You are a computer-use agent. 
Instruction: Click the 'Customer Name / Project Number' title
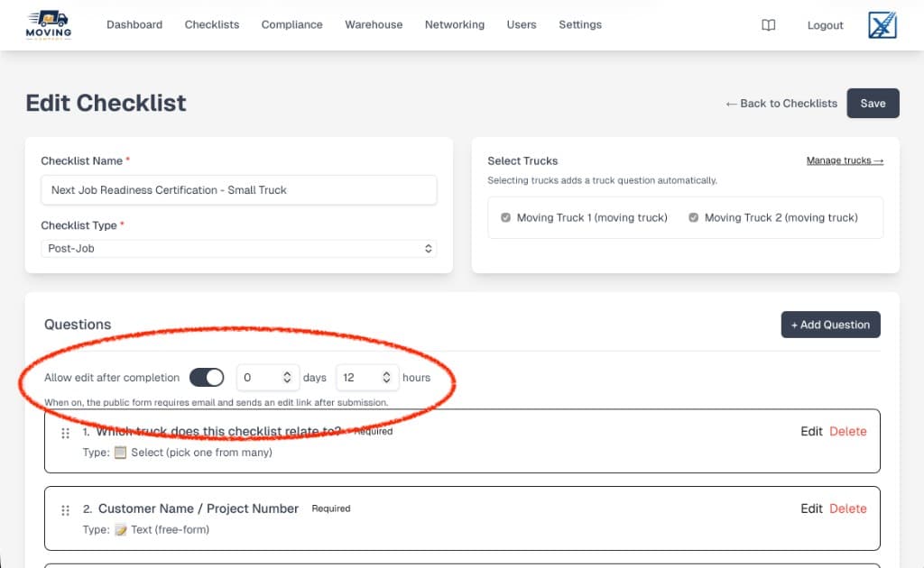(x=198, y=508)
